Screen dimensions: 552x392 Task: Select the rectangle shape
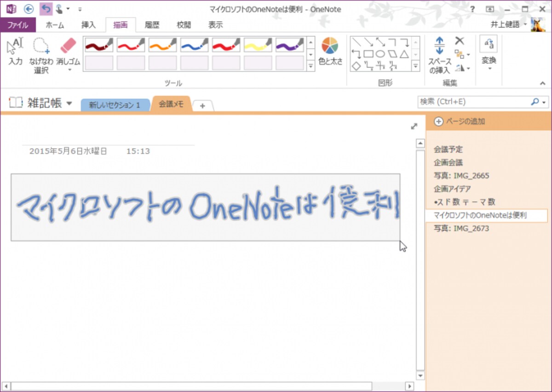coord(368,54)
